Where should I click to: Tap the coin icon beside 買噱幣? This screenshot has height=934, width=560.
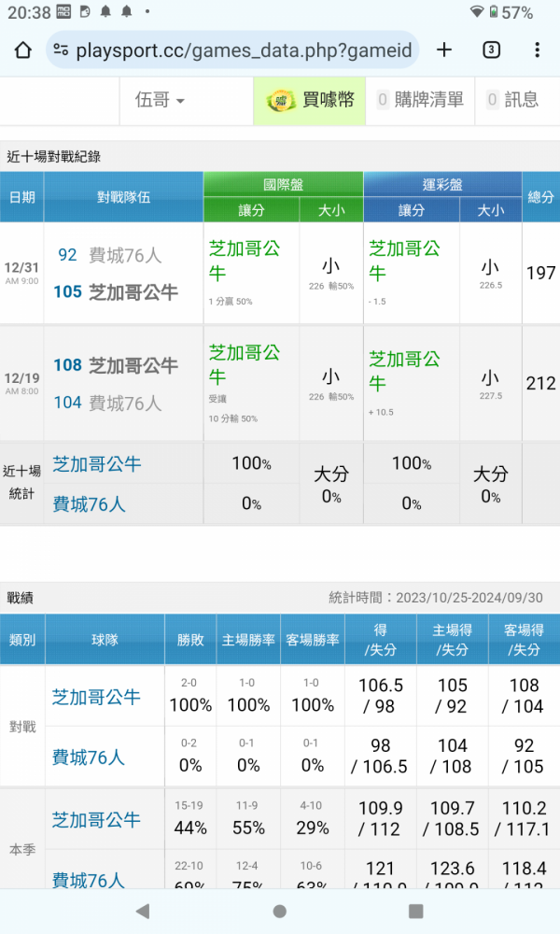(x=281, y=100)
